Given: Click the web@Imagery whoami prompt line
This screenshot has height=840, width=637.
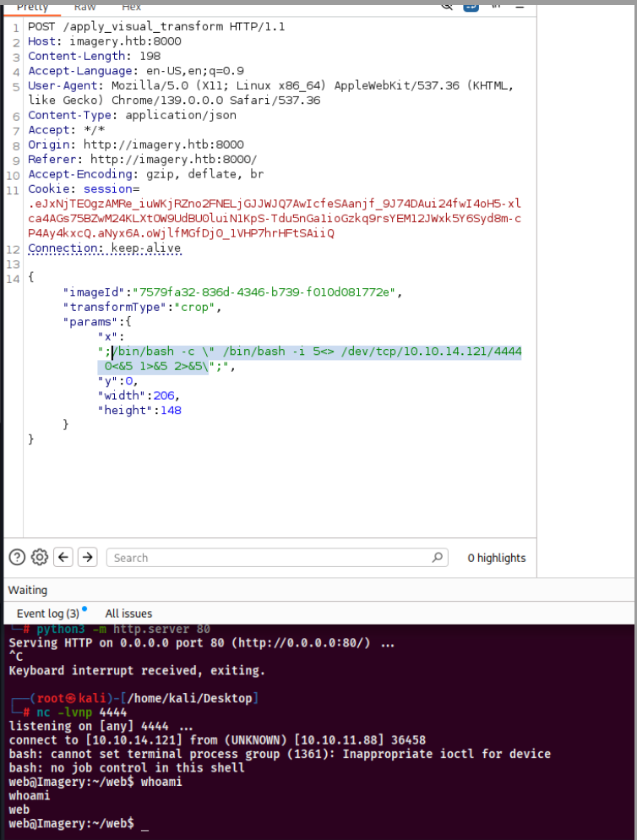Looking at the screenshot, I should click(95, 782).
